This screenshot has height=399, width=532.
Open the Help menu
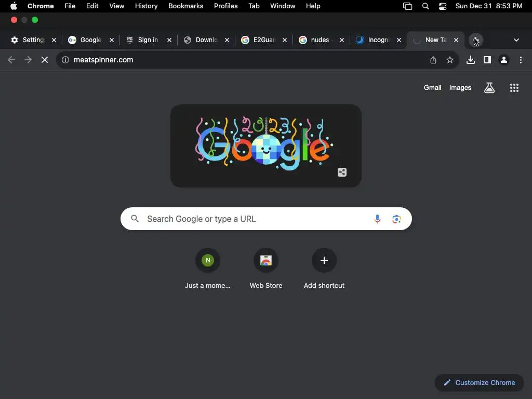[x=313, y=6]
